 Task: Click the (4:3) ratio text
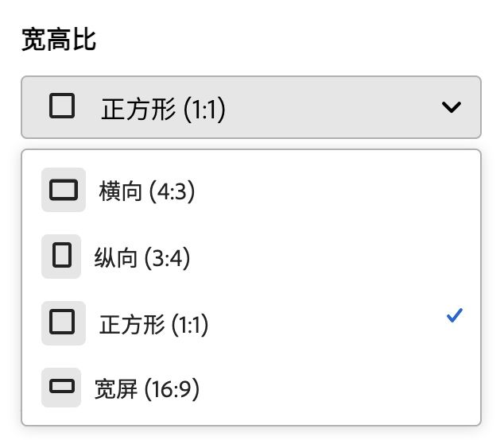click(x=173, y=191)
